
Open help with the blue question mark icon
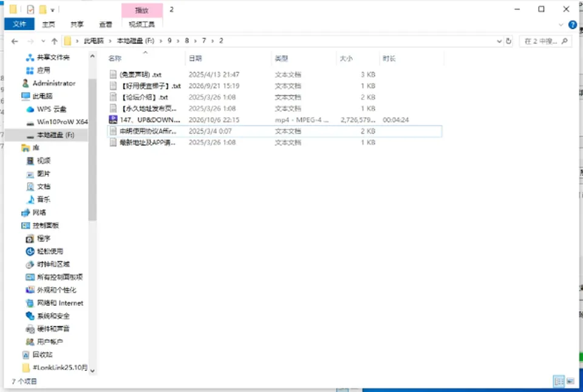573,25
